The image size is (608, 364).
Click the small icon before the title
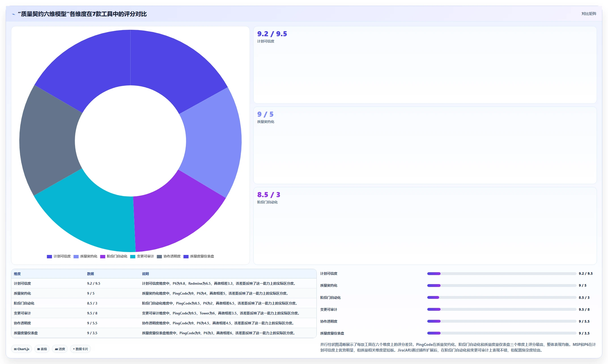13,14
